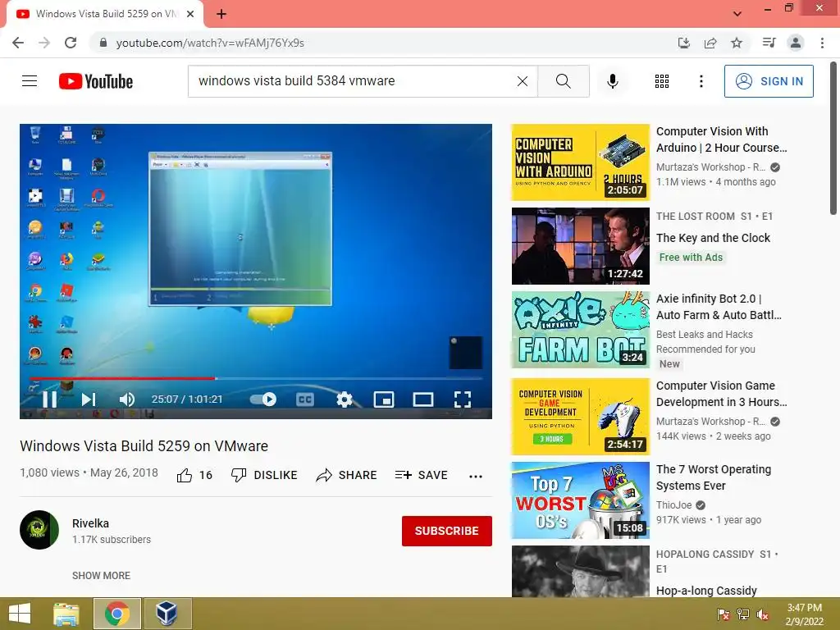Open media controls icon in Chrome toolbar

pyautogui.click(x=769, y=43)
